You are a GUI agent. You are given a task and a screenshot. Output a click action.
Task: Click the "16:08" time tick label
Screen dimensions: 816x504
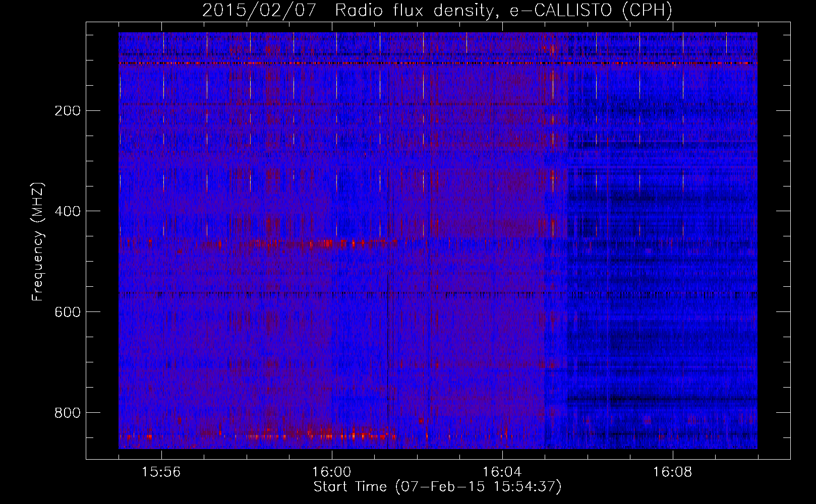(673, 472)
